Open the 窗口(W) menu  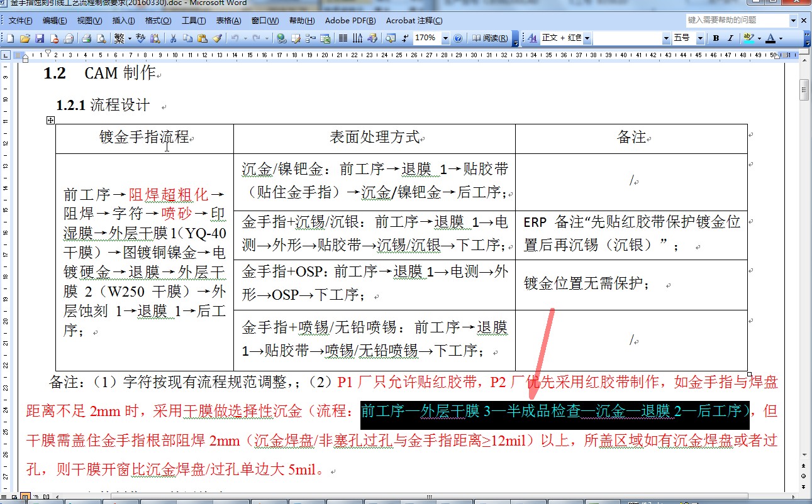point(265,21)
